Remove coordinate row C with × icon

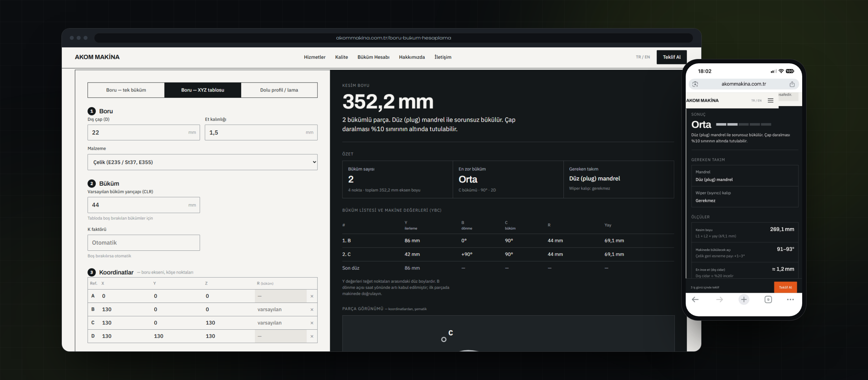[312, 323]
